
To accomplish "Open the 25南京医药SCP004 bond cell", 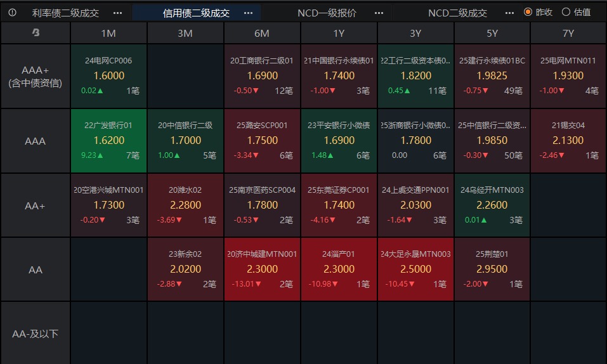I will pos(262,205).
